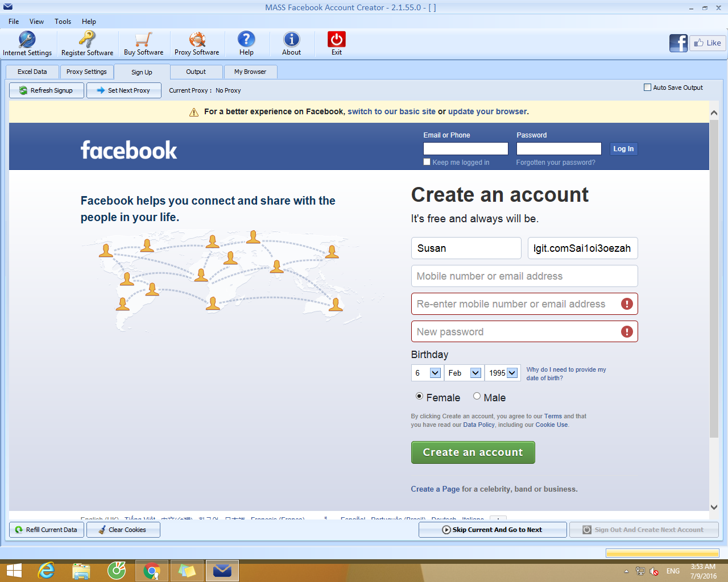The height and width of the screenshot is (582, 728).
Task: Click the Mobile number or email address field
Action: point(524,276)
